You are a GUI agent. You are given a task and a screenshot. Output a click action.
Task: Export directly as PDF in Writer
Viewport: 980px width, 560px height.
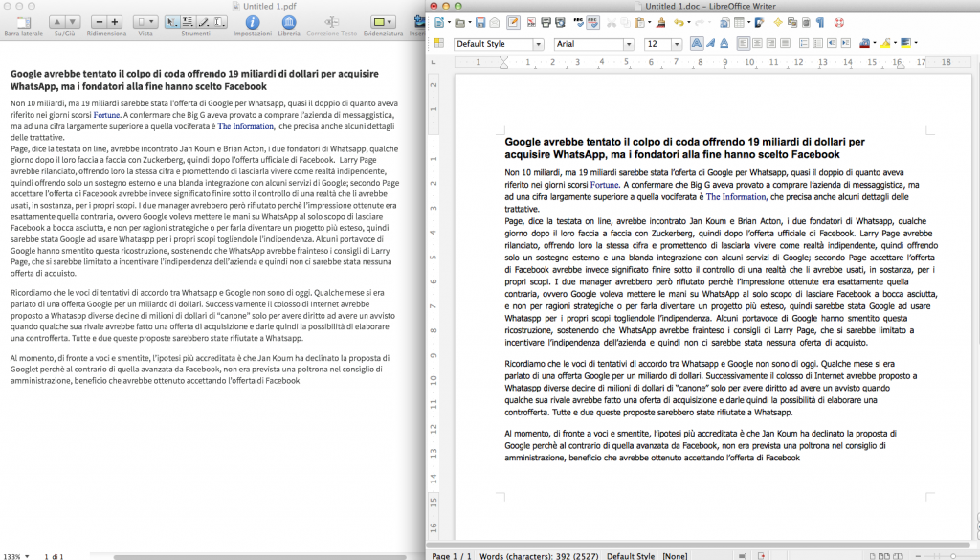pos(531,23)
